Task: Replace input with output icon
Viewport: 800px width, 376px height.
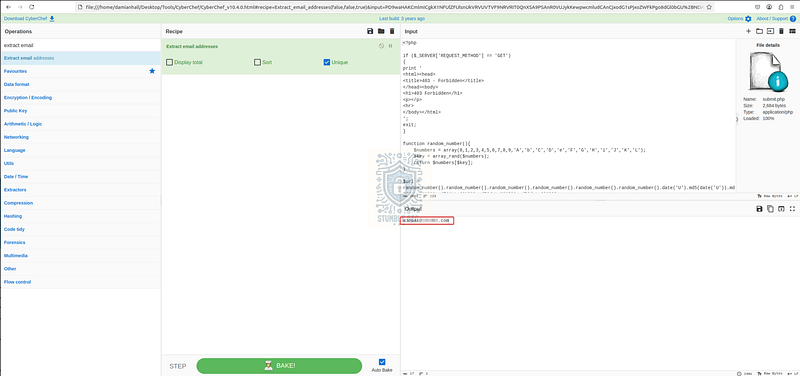Action: (x=781, y=209)
